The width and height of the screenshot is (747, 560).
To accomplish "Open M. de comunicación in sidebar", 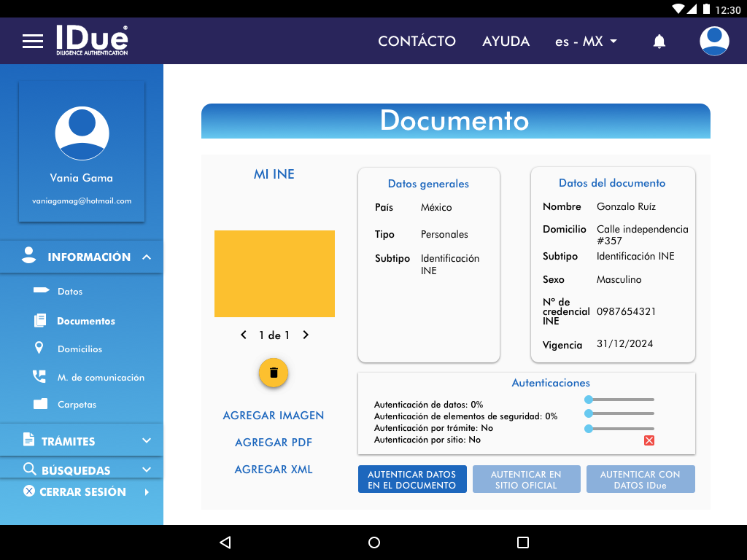I will [101, 378].
